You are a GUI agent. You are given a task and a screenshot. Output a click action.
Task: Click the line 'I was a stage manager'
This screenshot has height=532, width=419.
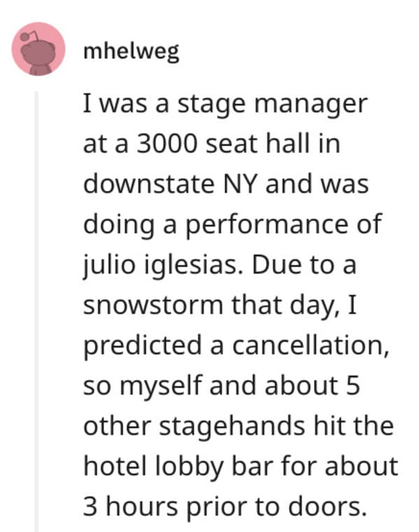tap(225, 103)
